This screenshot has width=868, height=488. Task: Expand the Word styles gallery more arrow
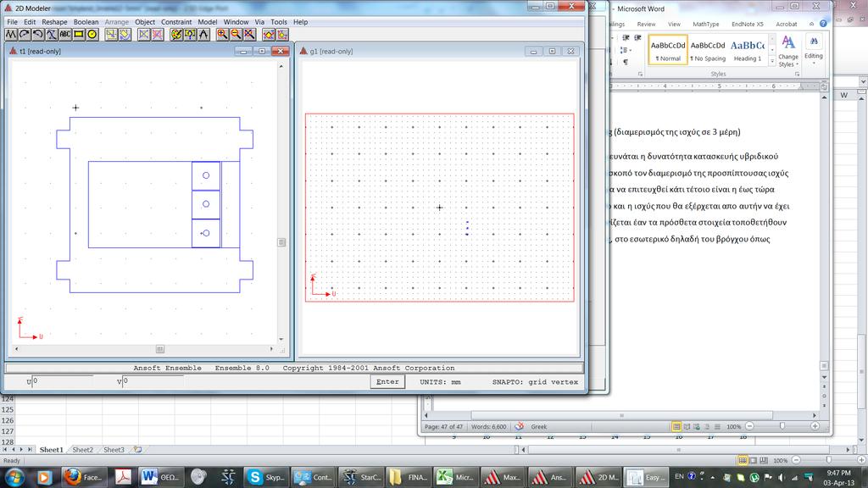772,62
